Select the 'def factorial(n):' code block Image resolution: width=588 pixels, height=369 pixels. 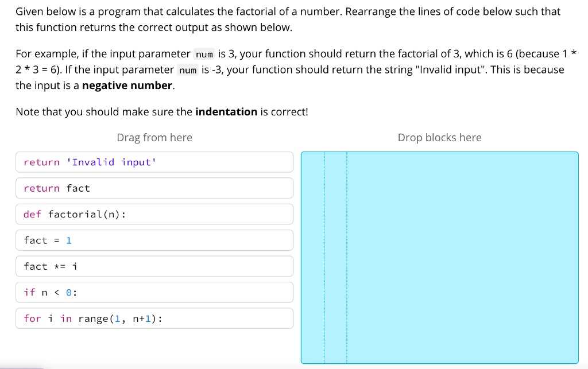[x=154, y=214]
